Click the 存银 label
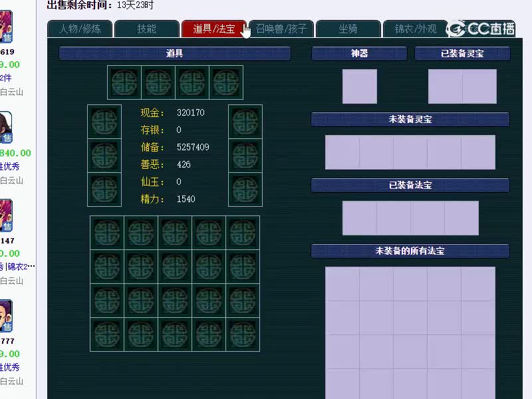Screen dimensions: 532x399 (152, 130)
